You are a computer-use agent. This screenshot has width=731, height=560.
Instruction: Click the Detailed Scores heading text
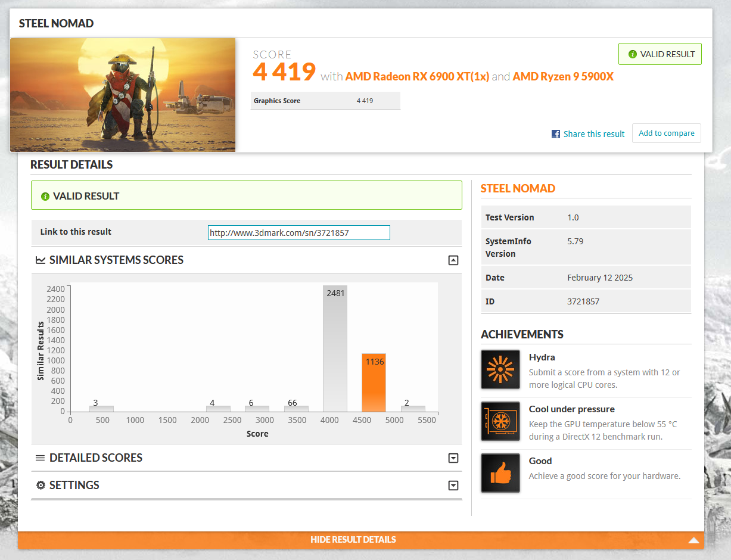[x=96, y=458]
